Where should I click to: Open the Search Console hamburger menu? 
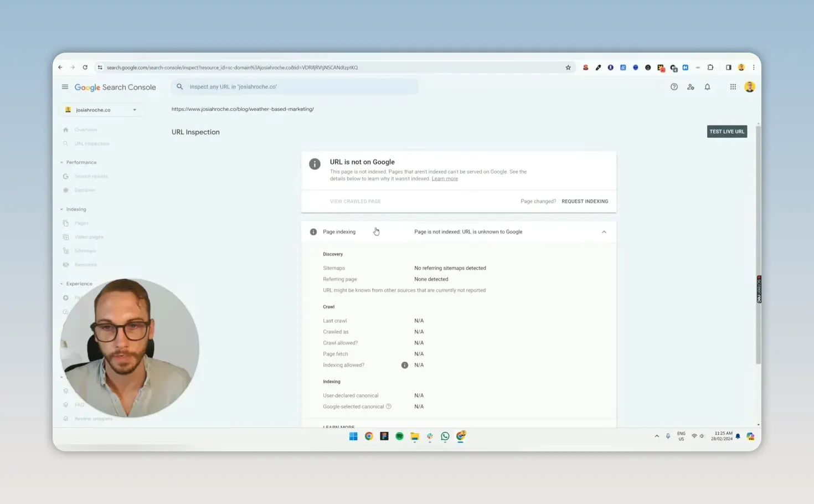65,87
